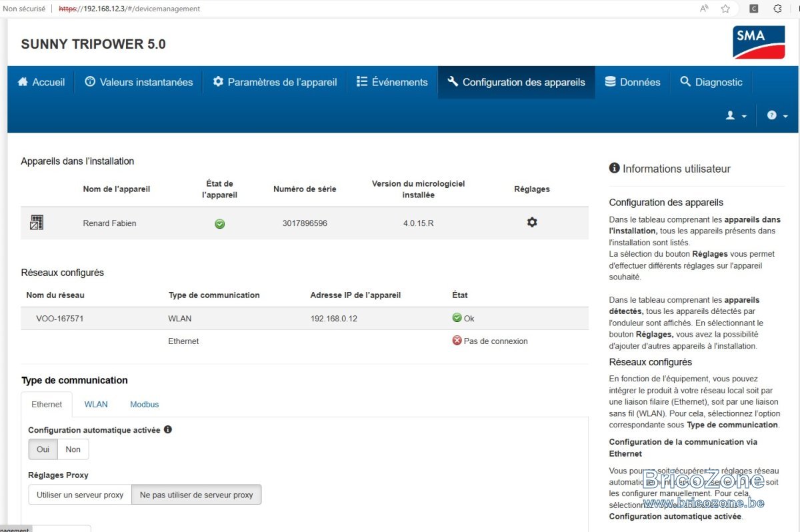800x532 pixels.
Task: Click WLAN cell in configured networks table
Action: pos(180,319)
